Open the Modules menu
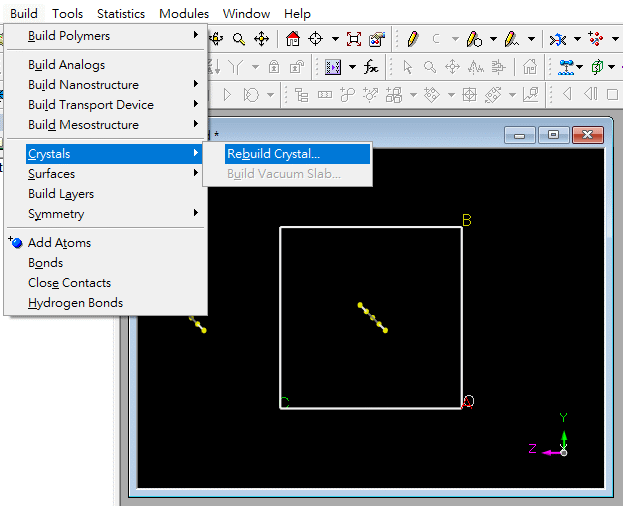Image resolution: width=623 pixels, height=506 pixels. point(184,13)
